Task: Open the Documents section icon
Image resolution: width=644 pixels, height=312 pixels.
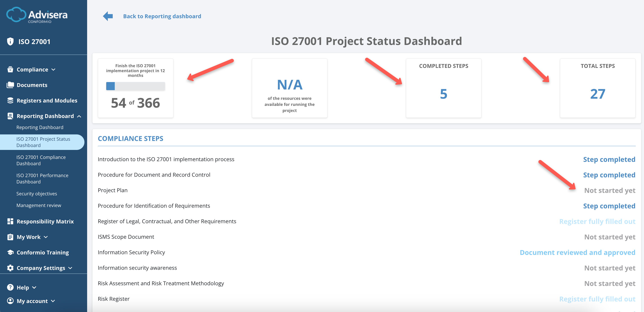Action: (x=10, y=85)
